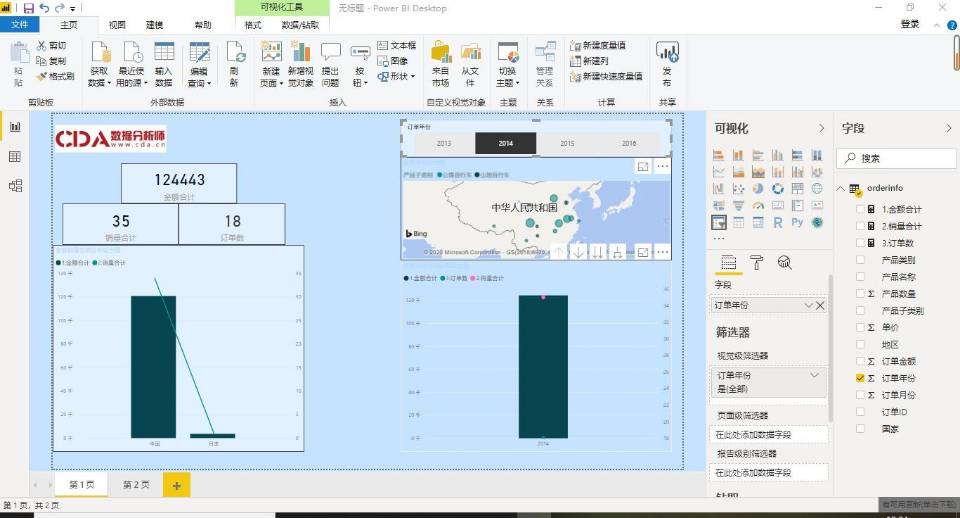Check the 3.订单数 field
Image resolution: width=960 pixels, height=518 pixels.
[x=860, y=243]
